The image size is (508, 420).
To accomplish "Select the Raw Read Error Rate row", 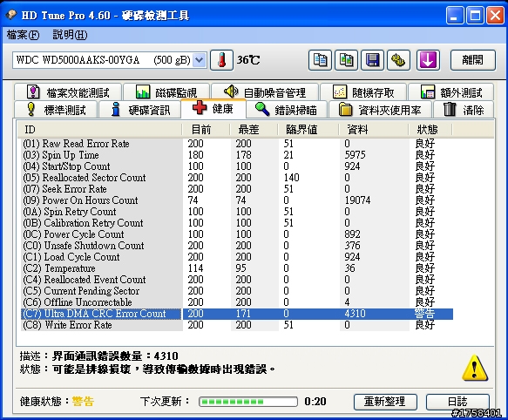I will [x=237, y=144].
